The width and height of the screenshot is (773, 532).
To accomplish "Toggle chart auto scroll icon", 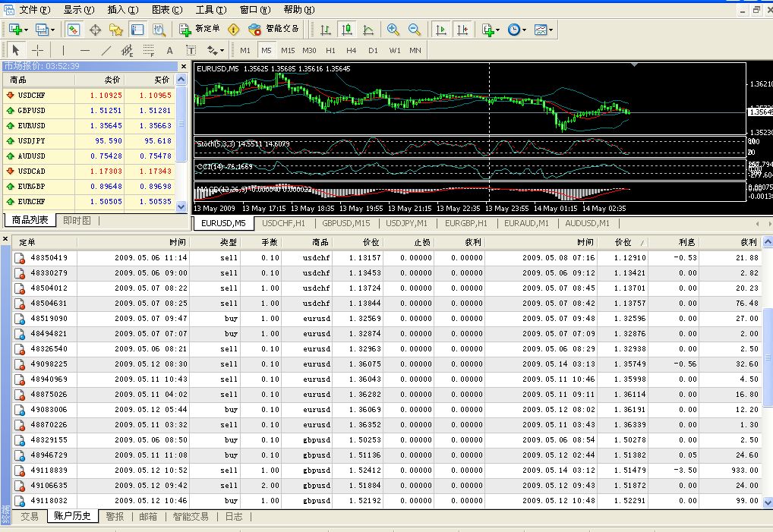I will click(x=440, y=30).
